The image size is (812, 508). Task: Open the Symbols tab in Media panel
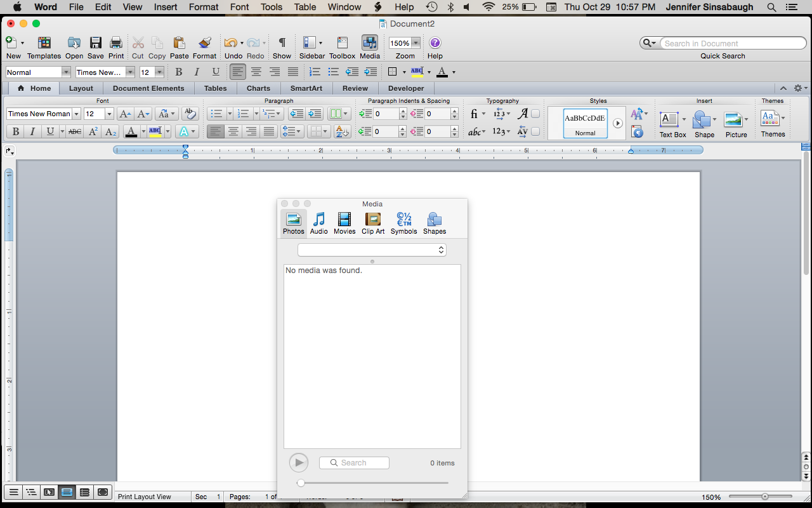click(403, 223)
